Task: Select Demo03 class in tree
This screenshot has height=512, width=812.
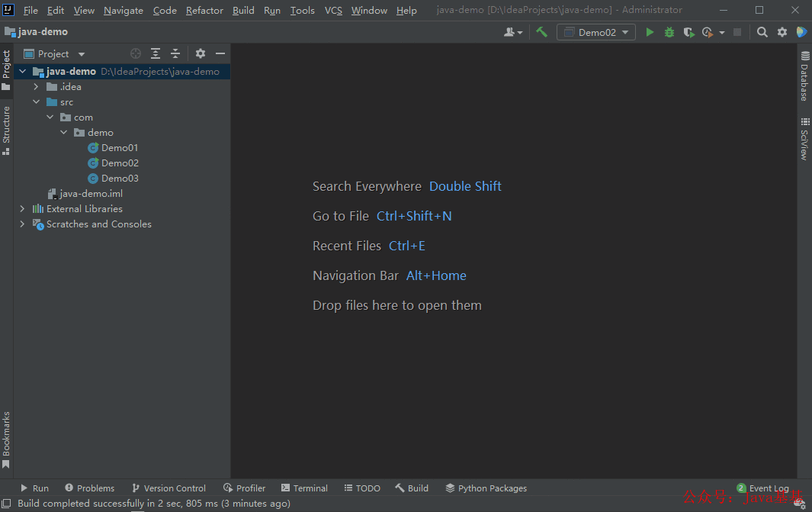Action: [113, 179]
